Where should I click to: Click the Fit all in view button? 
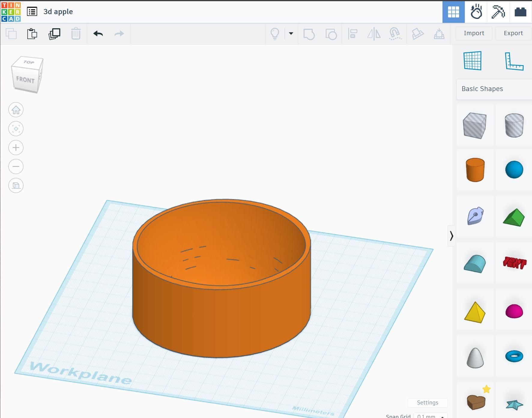coord(16,129)
